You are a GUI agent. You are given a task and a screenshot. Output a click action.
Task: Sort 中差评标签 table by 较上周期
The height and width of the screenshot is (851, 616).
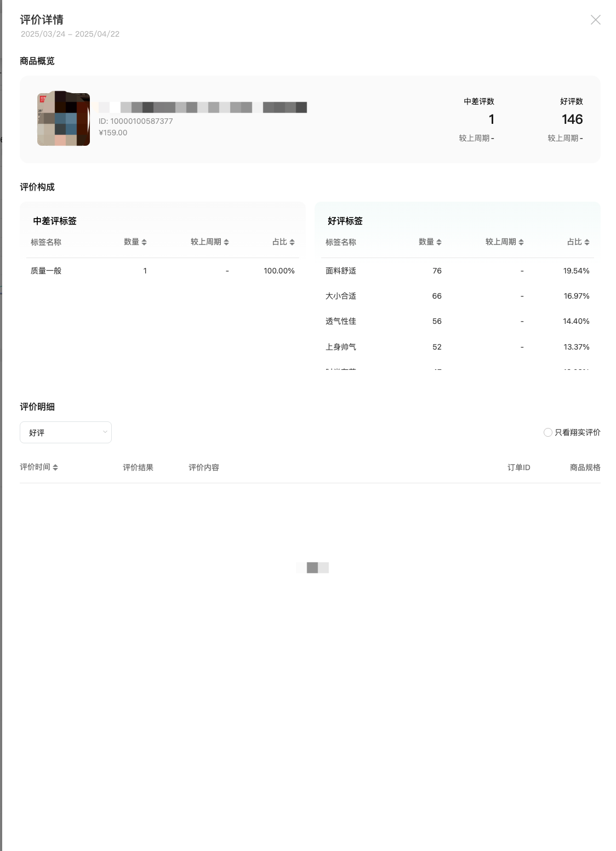click(x=210, y=242)
